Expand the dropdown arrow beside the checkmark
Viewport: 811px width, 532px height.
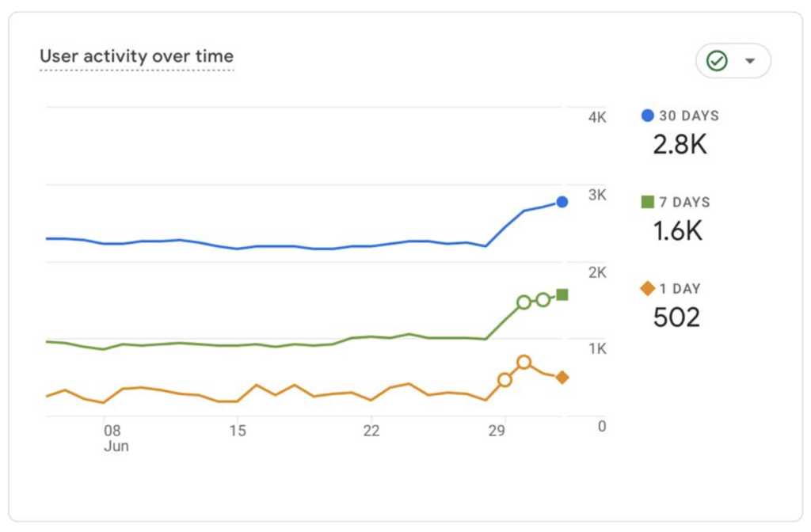(x=750, y=61)
